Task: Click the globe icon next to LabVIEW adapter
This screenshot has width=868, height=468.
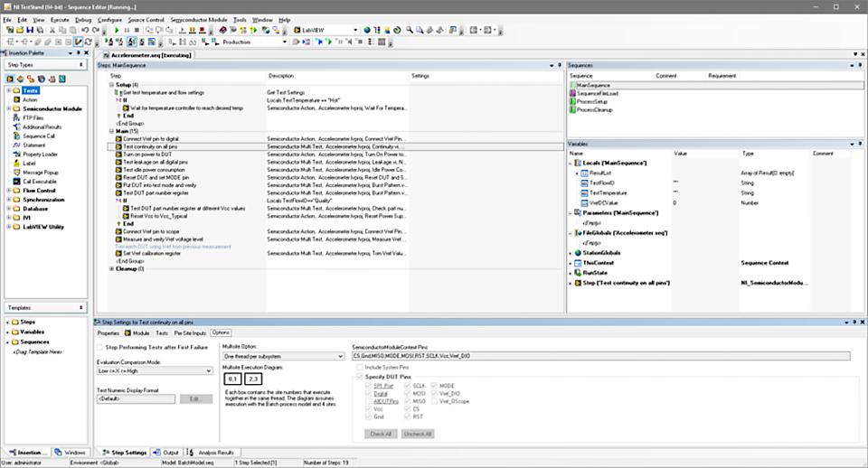Action: click(367, 30)
